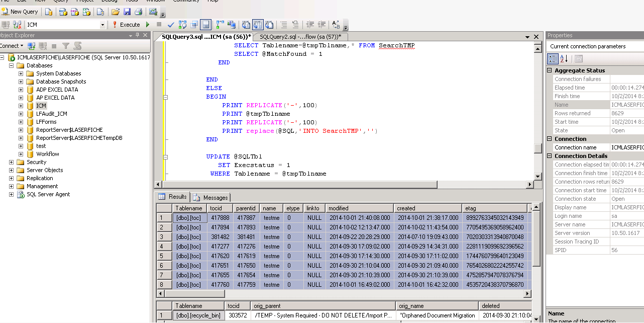Screen dimensions: 644x323
Task: Click the Debug green play arrow
Action: click(x=148, y=24)
